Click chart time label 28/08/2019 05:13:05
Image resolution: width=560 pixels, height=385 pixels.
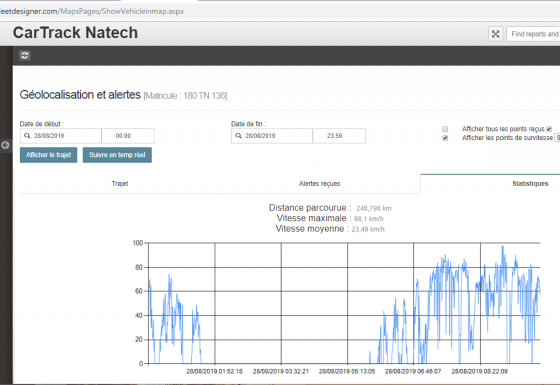click(x=347, y=371)
